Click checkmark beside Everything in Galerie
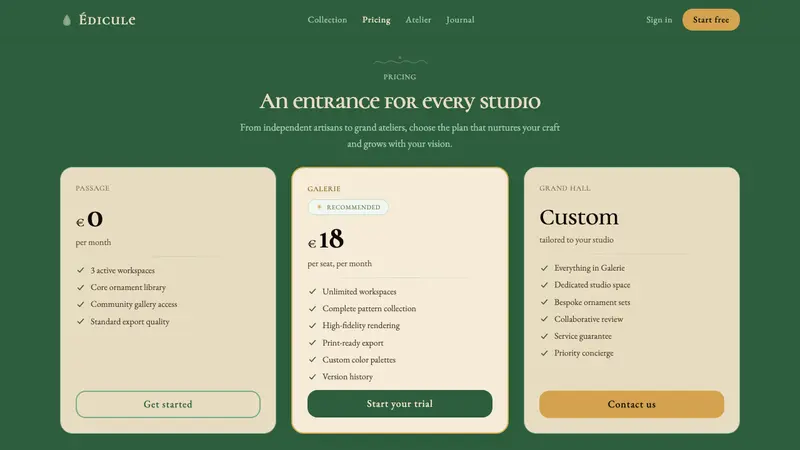Screen dimensions: 800x450 point(544,268)
